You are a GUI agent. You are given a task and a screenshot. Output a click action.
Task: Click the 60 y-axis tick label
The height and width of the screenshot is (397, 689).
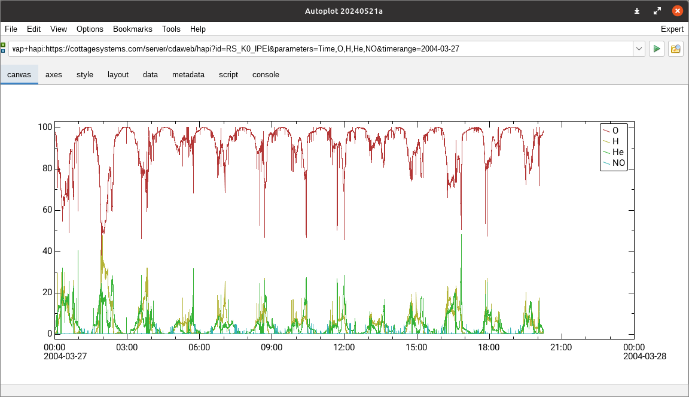pos(47,210)
